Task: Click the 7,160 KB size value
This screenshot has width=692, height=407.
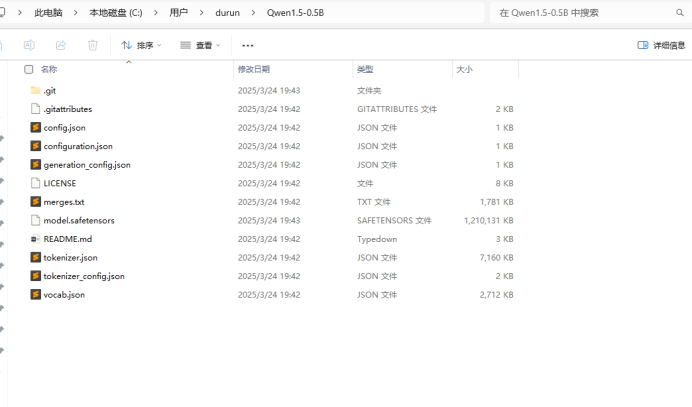Action: click(x=496, y=257)
